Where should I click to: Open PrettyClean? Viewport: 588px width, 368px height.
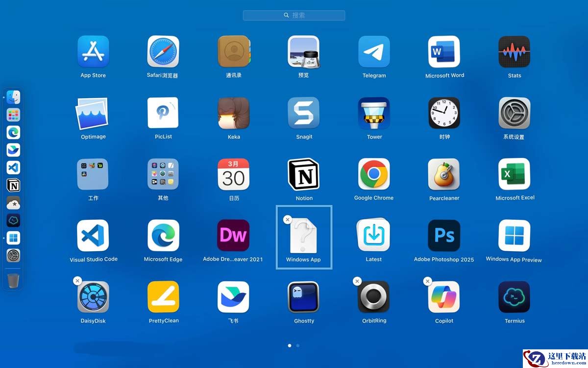[163, 297]
